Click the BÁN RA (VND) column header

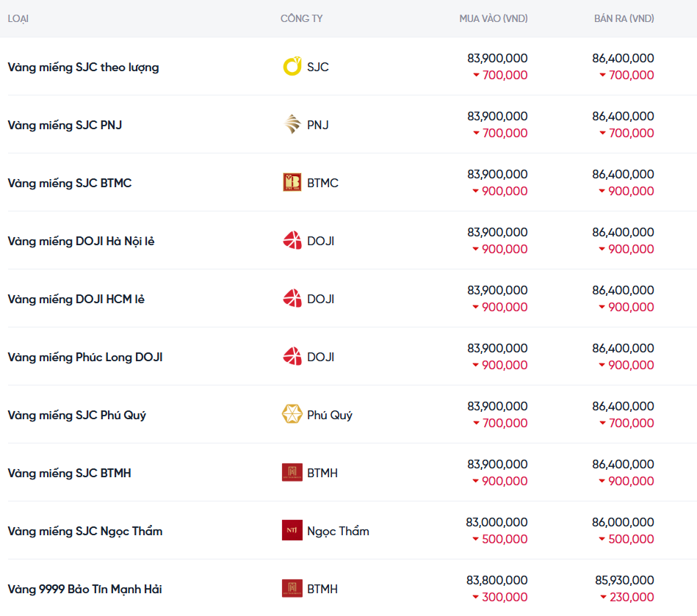[x=624, y=18]
